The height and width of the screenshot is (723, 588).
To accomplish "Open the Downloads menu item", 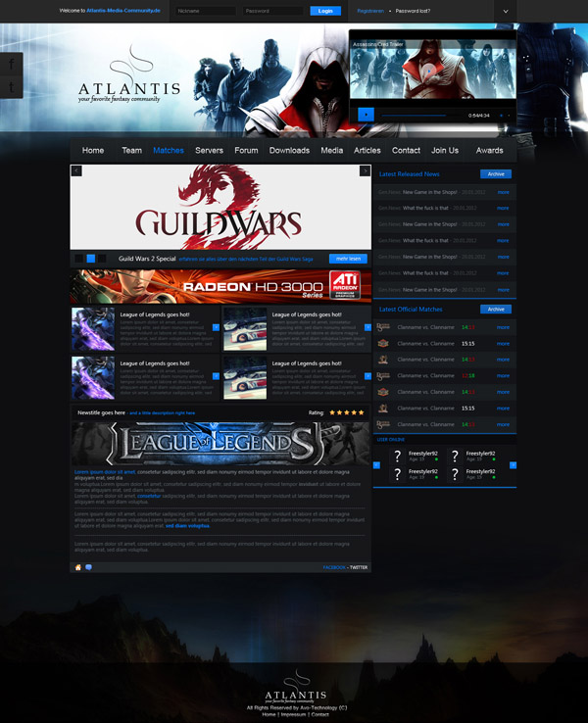I will (x=289, y=150).
